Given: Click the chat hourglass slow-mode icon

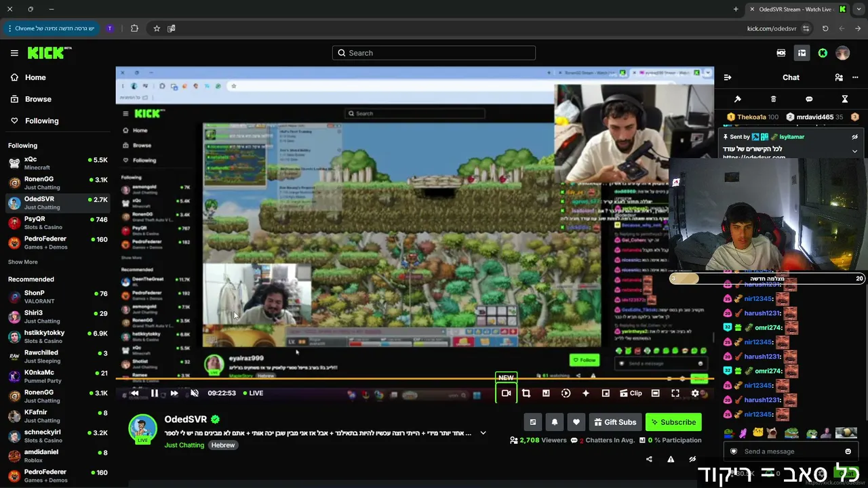Looking at the screenshot, I should click(845, 99).
